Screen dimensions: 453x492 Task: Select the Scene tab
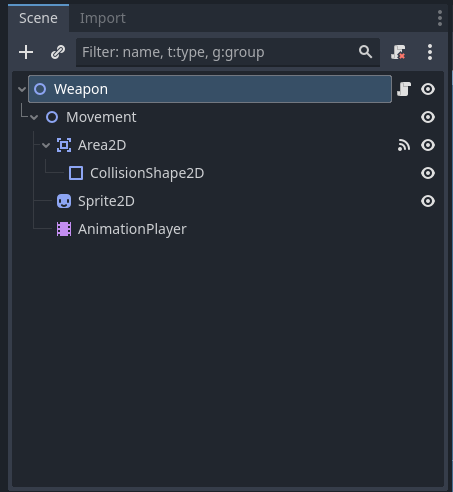tap(38, 18)
